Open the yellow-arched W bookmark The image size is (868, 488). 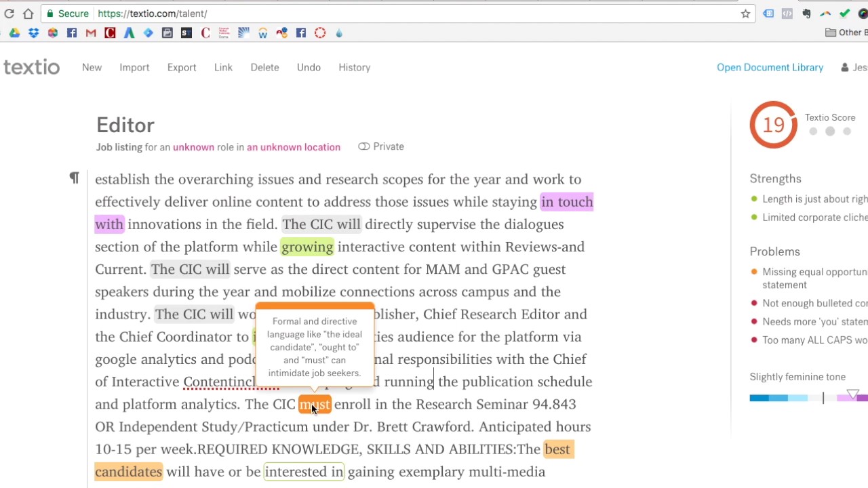263,33
